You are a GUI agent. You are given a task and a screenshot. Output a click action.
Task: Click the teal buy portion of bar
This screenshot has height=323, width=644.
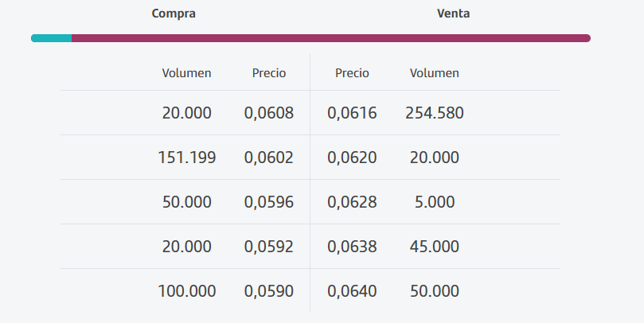(51, 38)
